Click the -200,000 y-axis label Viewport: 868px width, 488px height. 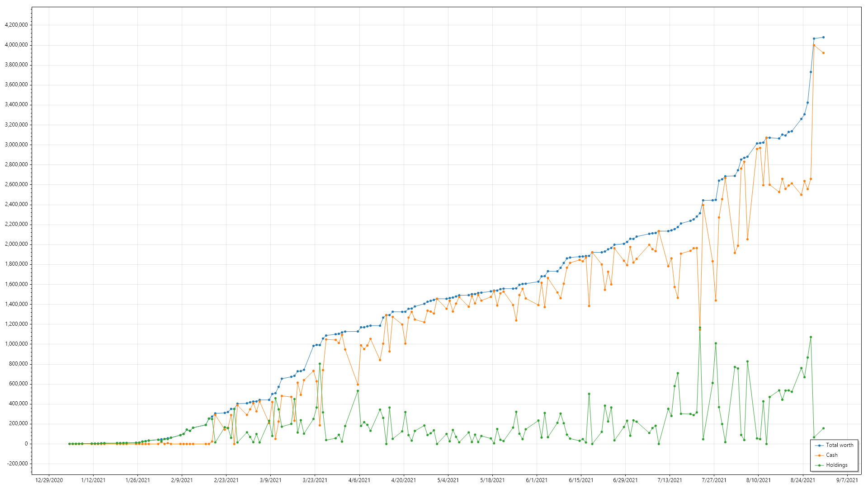16,464
